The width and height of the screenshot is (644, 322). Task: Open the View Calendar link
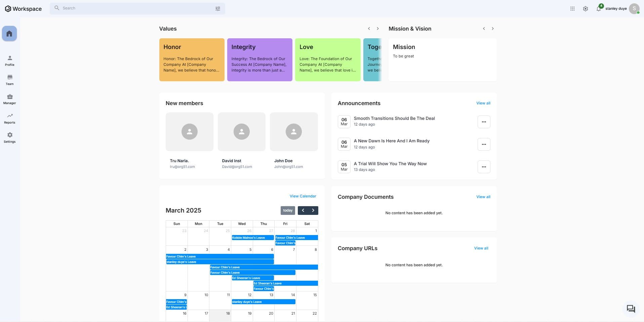(x=303, y=196)
